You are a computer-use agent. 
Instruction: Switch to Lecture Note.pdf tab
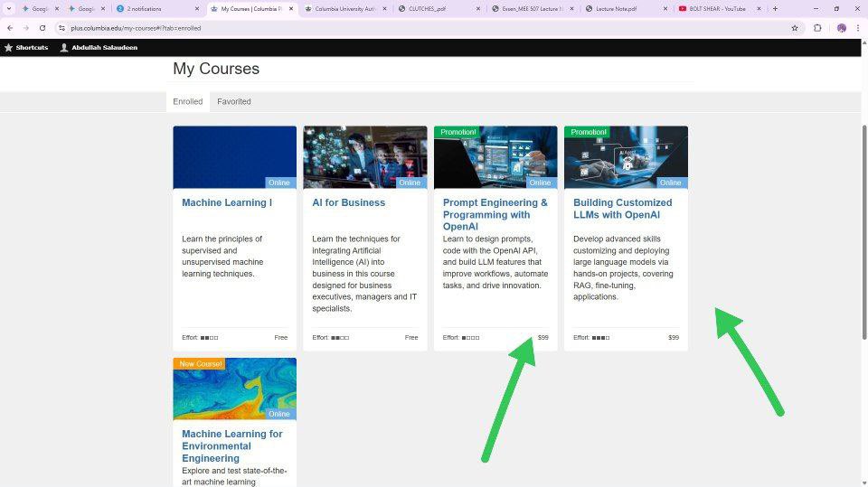(627, 9)
